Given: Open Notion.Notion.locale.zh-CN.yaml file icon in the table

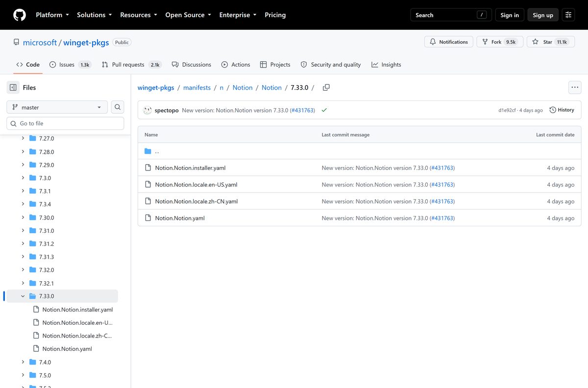Looking at the screenshot, I should point(148,201).
